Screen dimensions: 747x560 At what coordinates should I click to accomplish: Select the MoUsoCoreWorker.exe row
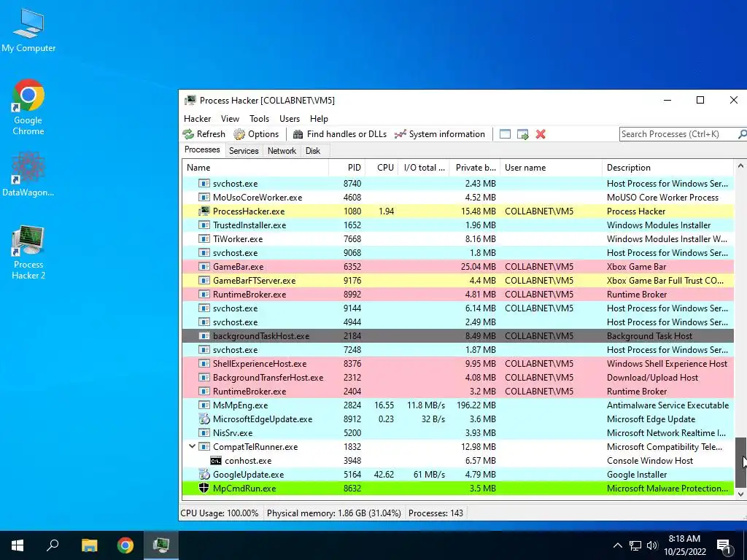point(458,197)
